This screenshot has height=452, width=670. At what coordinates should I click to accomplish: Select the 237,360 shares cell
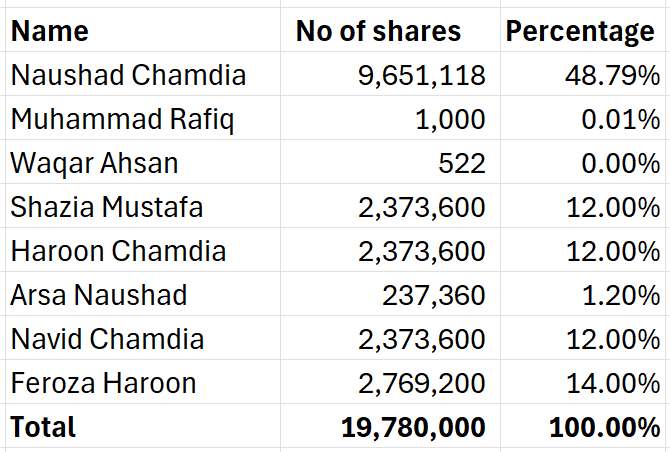(434, 295)
